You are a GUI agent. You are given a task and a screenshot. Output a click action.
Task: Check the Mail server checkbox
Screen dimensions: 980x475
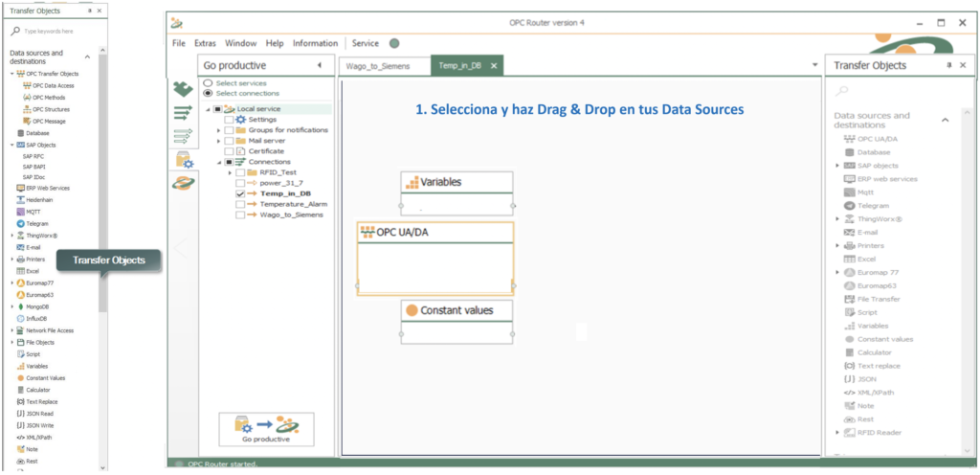[x=229, y=141]
